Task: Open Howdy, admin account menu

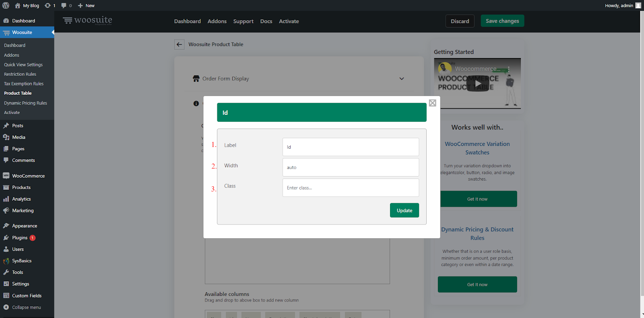Action: [x=623, y=6]
